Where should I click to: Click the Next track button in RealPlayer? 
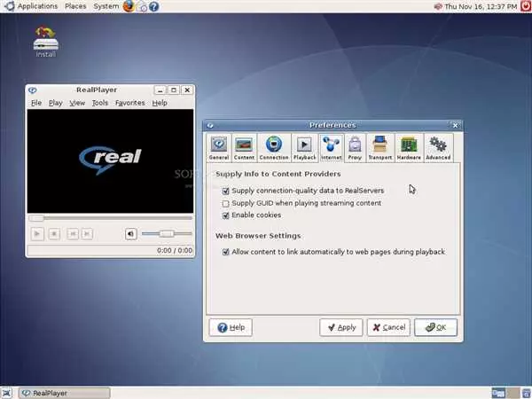[x=87, y=234]
